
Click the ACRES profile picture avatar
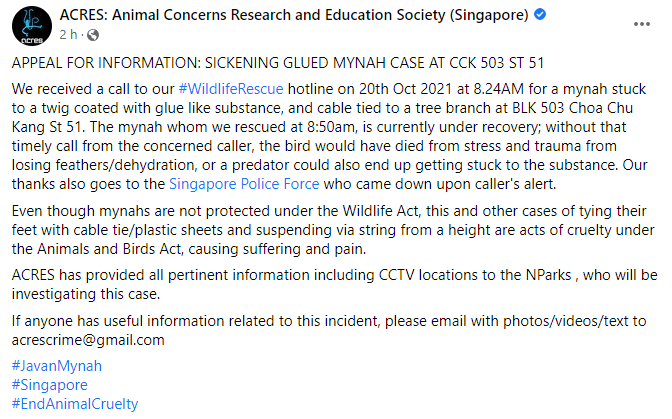[31, 24]
